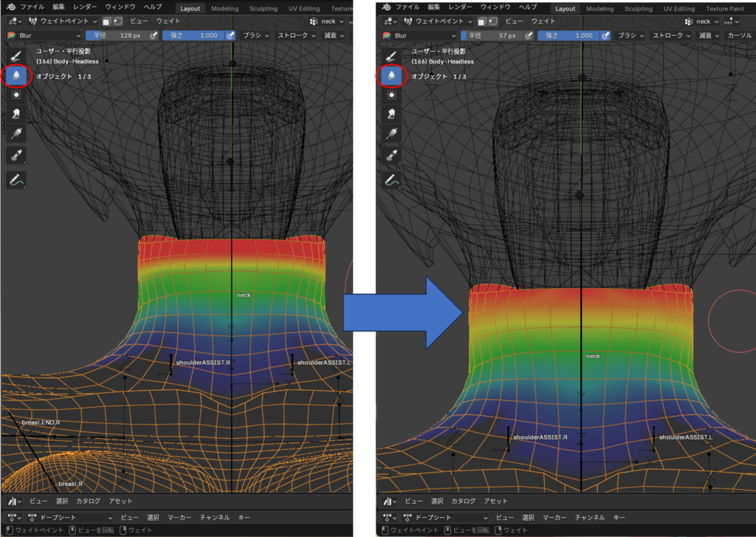
Task: Open ウェイトペイント mode dropdown in left window
Action: tap(62, 21)
